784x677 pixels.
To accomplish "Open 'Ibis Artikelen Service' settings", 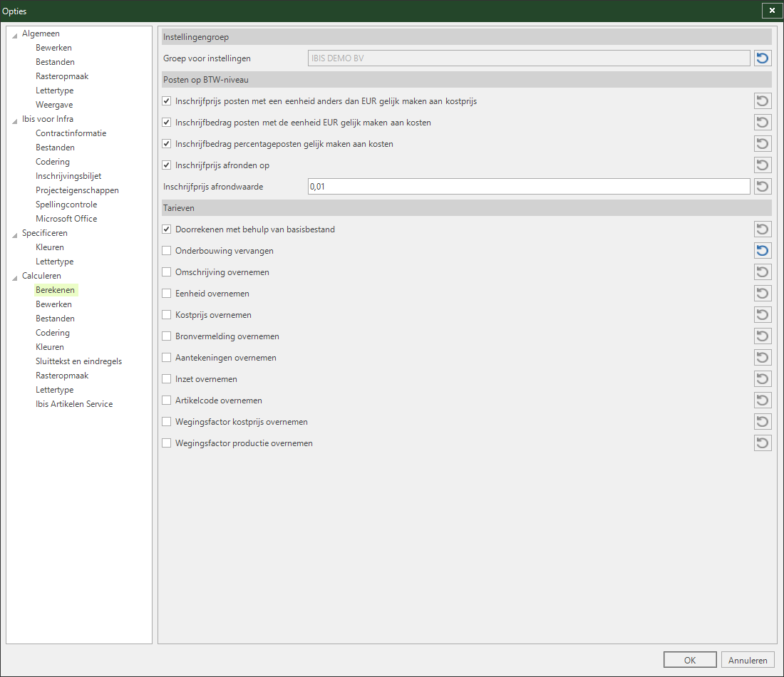I will (74, 404).
